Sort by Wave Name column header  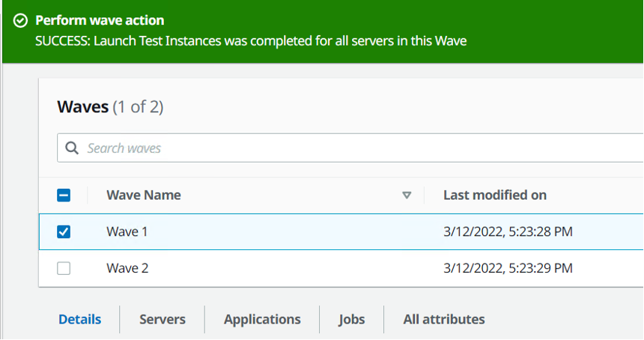click(144, 195)
